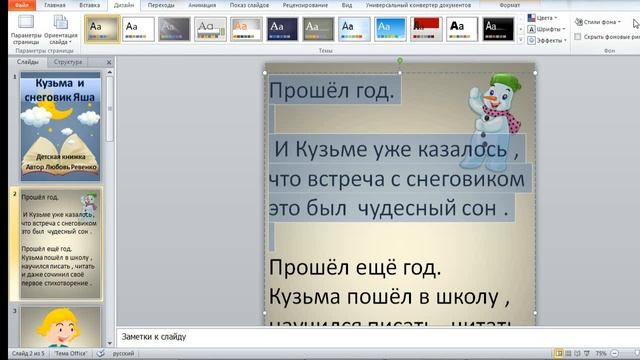Switch to the Анимация ribbon tab

pos(202,5)
